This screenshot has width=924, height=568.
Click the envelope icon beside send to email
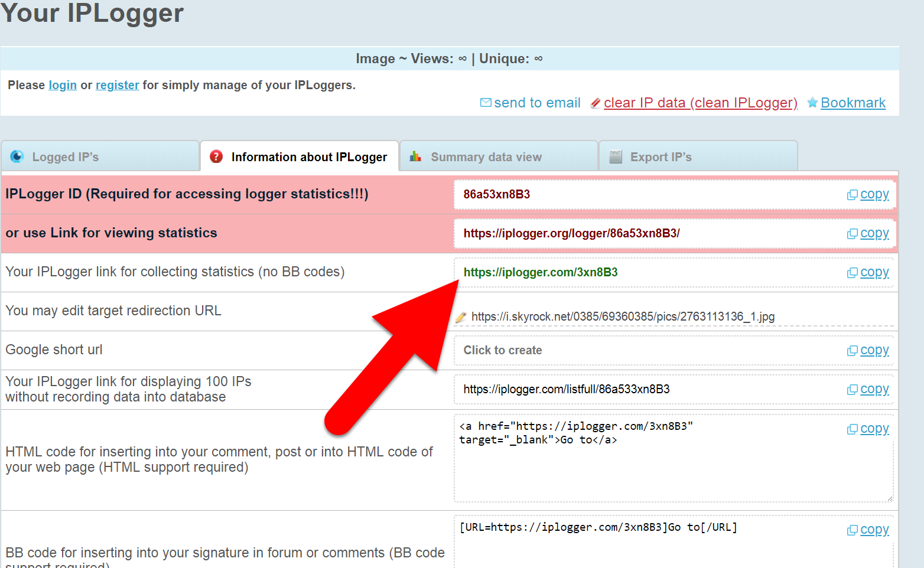486,103
